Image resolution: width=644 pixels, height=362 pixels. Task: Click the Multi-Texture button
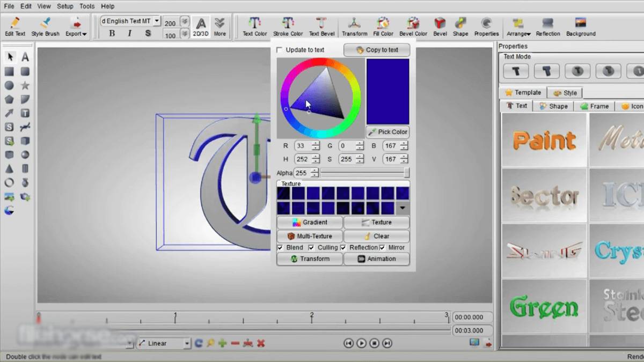(x=310, y=236)
